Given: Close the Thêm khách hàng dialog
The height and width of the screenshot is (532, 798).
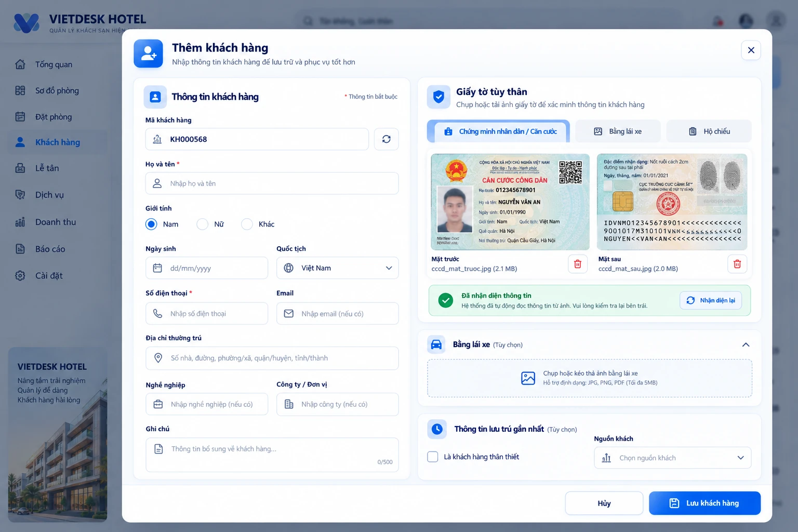Looking at the screenshot, I should tap(751, 50).
